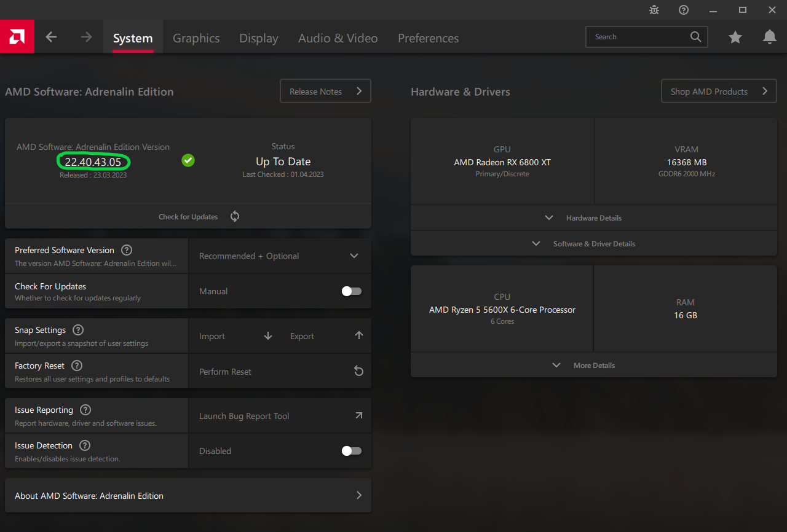Click the Launch Bug Report Tool arrow icon

click(x=359, y=416)
